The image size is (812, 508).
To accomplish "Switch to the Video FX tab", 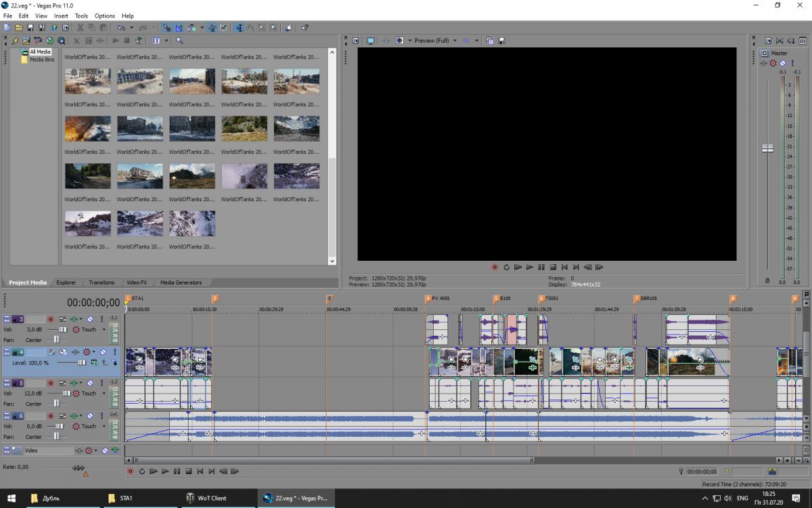I will (x=136, y=282).
